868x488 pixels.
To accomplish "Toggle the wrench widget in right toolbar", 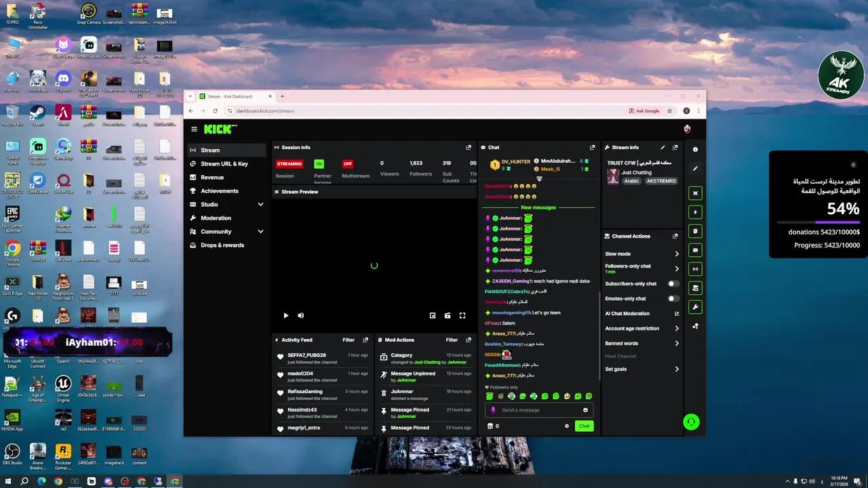I will tap(695, 307).
